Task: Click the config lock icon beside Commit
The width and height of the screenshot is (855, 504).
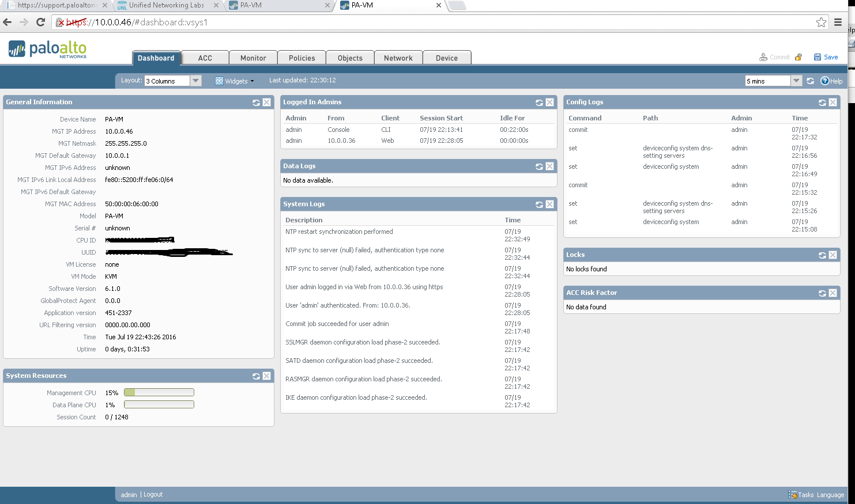Action: point(798,57)
